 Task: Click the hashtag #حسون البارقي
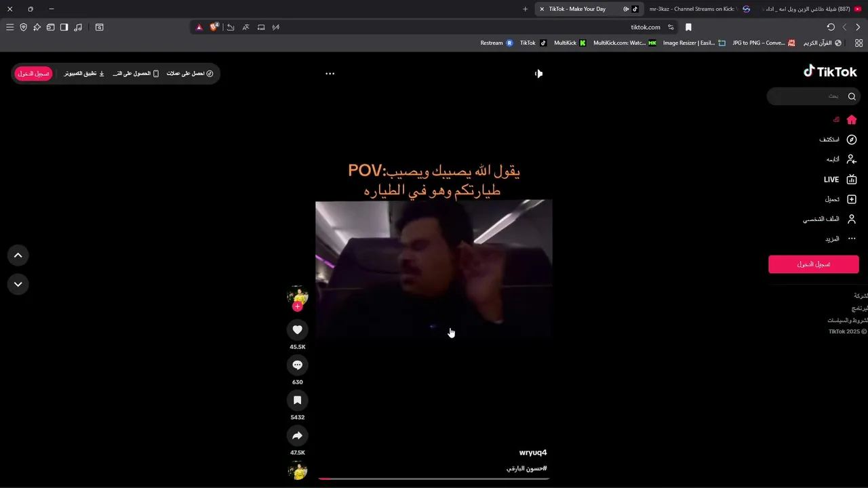pos(526,468)
